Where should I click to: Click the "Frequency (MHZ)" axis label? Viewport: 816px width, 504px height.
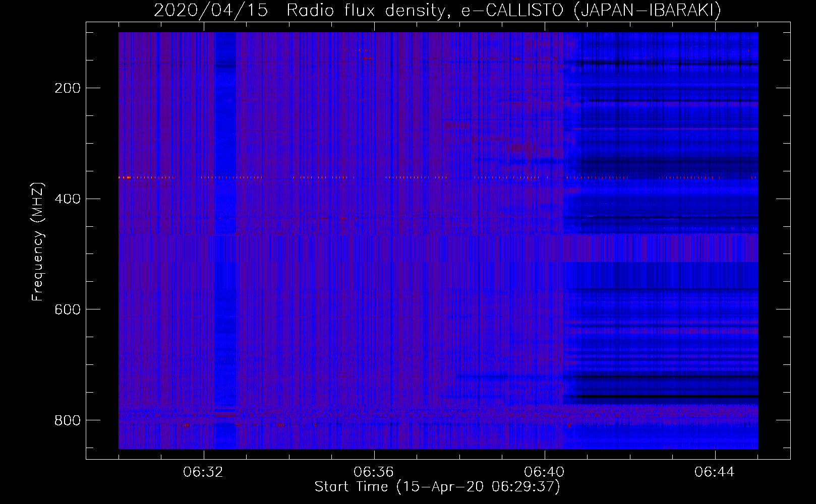[38, 241]
